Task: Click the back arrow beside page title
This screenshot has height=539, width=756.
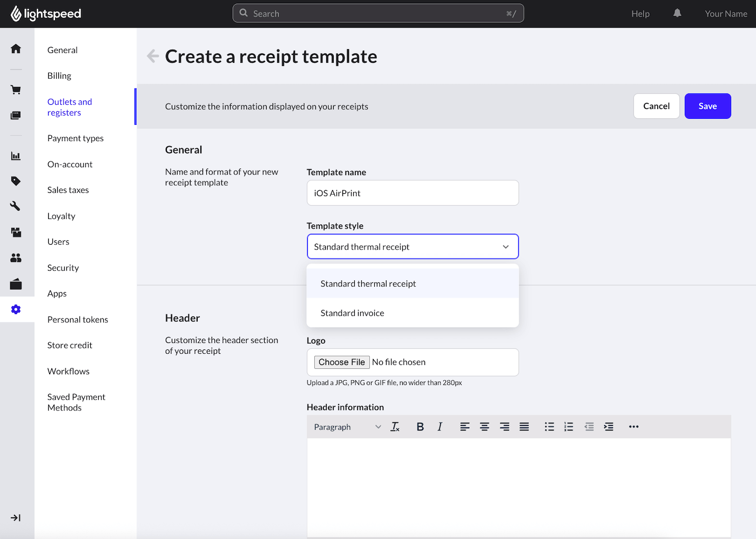Action: click(153, 56)
